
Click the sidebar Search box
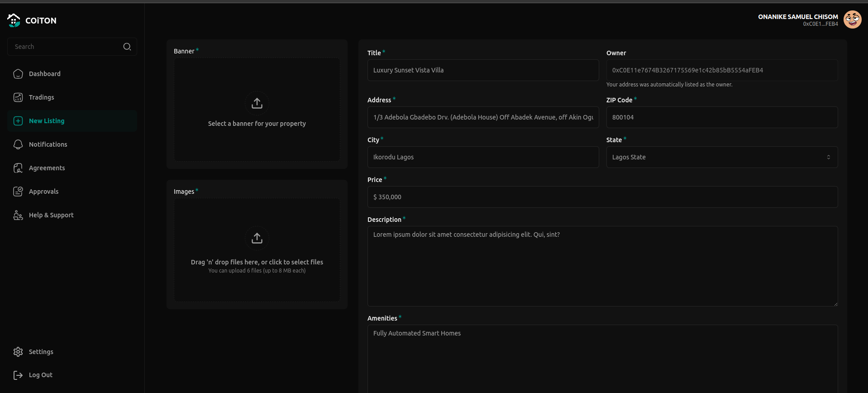coord(66,47)
